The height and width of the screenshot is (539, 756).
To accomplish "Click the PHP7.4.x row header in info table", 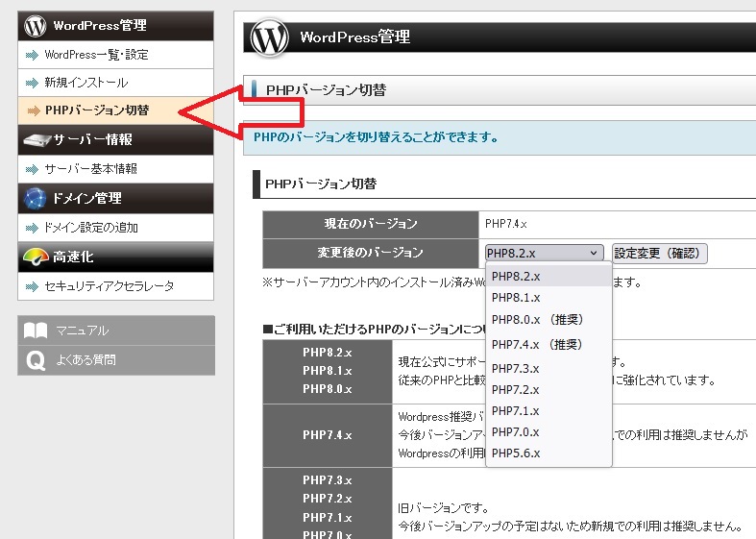I will 328,435.
